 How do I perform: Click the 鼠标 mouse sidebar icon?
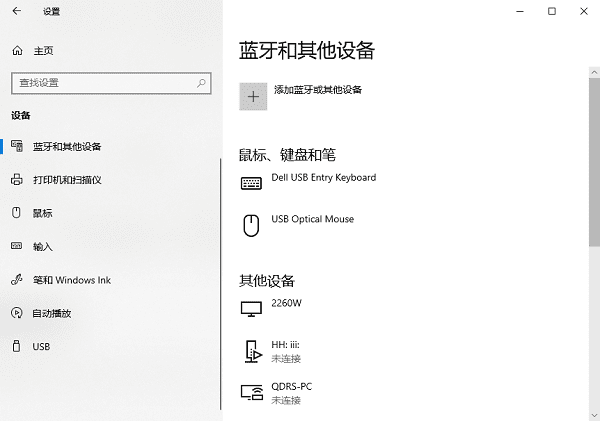pos(16,212)
